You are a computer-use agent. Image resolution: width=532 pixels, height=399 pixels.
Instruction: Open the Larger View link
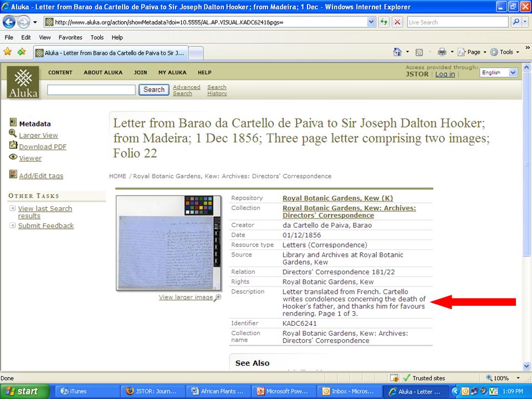tap(38, 135)
